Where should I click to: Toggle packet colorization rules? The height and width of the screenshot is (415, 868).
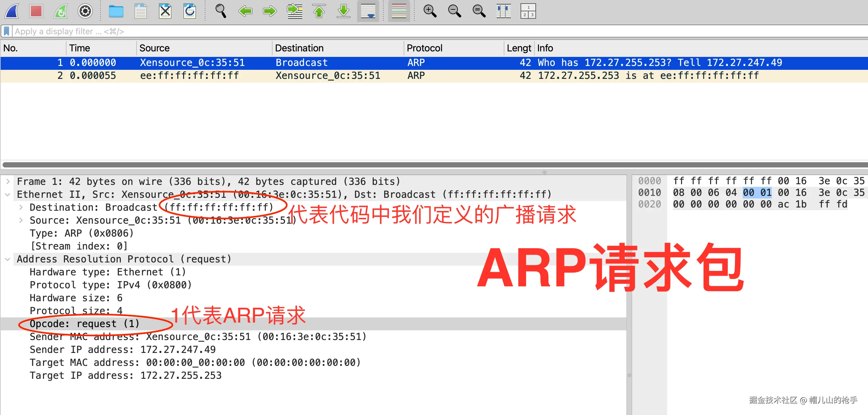[399, 11]
